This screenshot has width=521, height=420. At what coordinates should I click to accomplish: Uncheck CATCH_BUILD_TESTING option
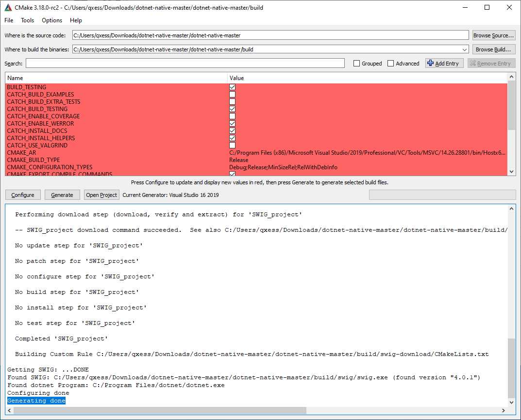(232, 109)
